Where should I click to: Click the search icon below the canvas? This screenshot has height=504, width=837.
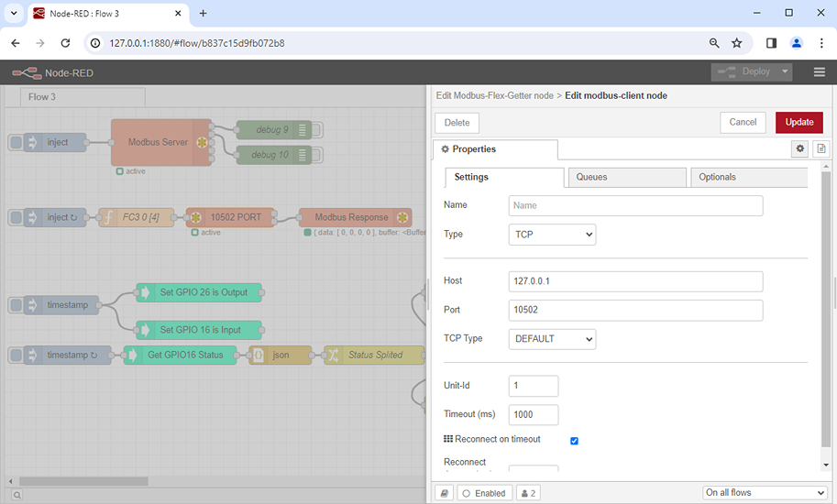[x=17, y=496]
